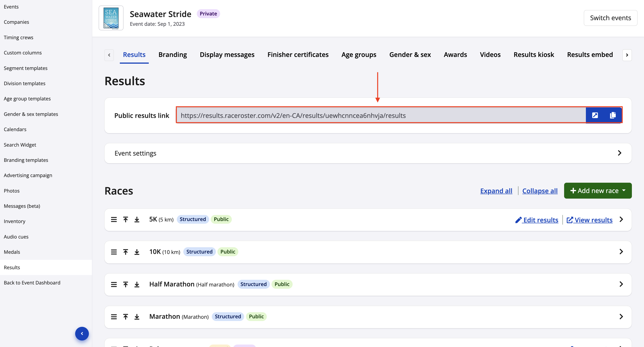This screenshot has width=644, height=347.
Task: Move Half Marathon race to bottom arrow
Action: coord(137,284)
